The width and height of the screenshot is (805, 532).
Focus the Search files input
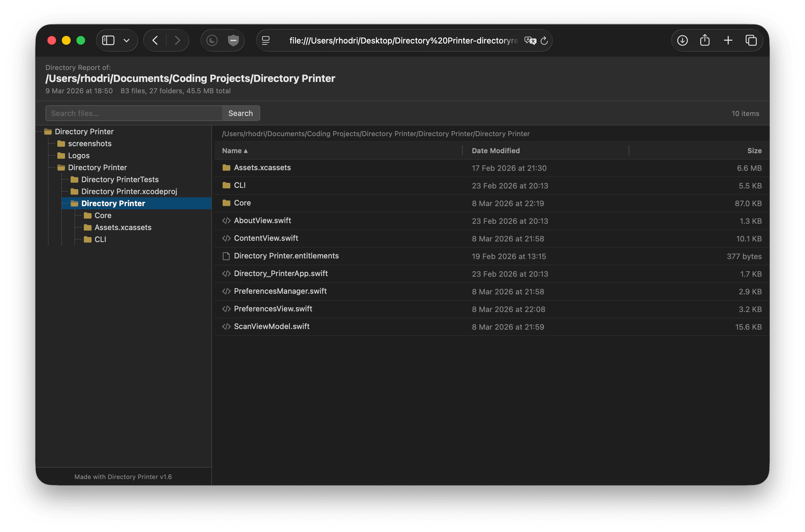[134, 113]
